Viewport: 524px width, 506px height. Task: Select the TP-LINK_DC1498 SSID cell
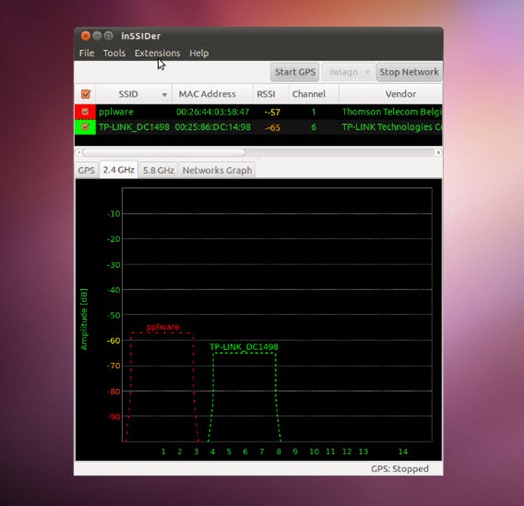pyautogui.click(x=134, y=127)
